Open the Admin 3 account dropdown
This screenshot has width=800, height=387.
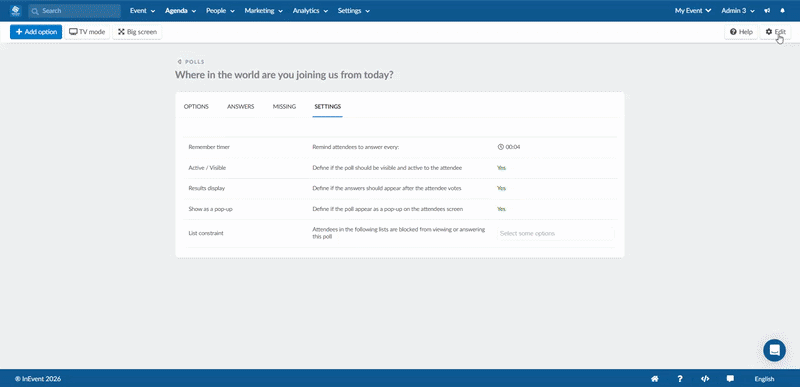coord(738,11)
